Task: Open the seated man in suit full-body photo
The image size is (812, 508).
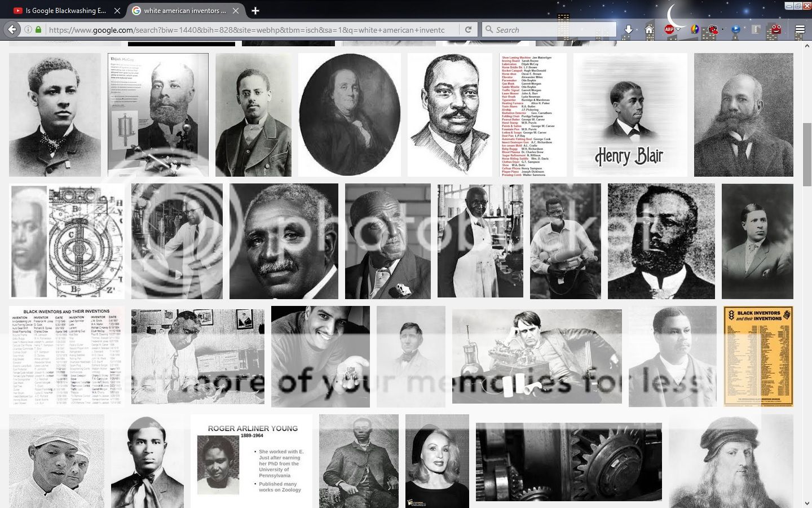Action: pos(359,461)
